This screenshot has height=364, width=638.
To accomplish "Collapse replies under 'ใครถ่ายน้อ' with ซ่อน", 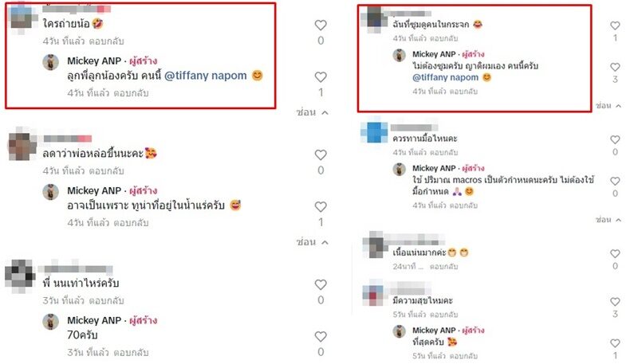I will point(312,112).
